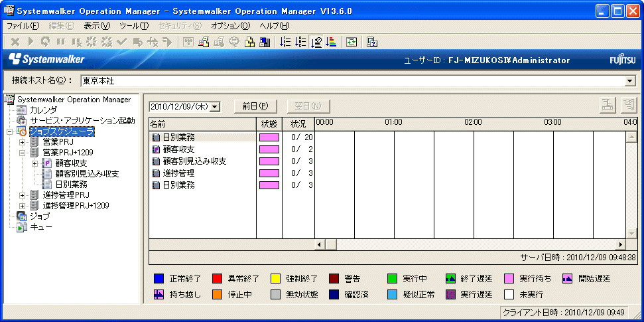This screenshot has width=644, height=322.
Task: Collapse the 営業PRJ+1209 tree node
Action: point(22,153)
